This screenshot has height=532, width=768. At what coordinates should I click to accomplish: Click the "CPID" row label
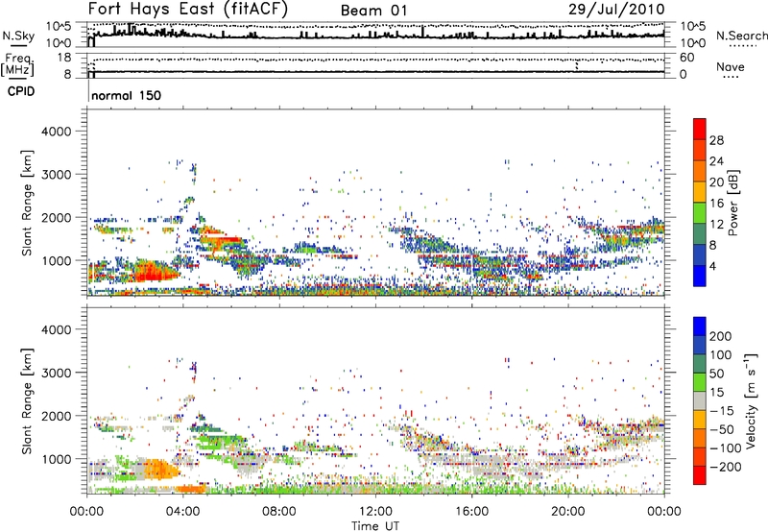coord(21,91)
